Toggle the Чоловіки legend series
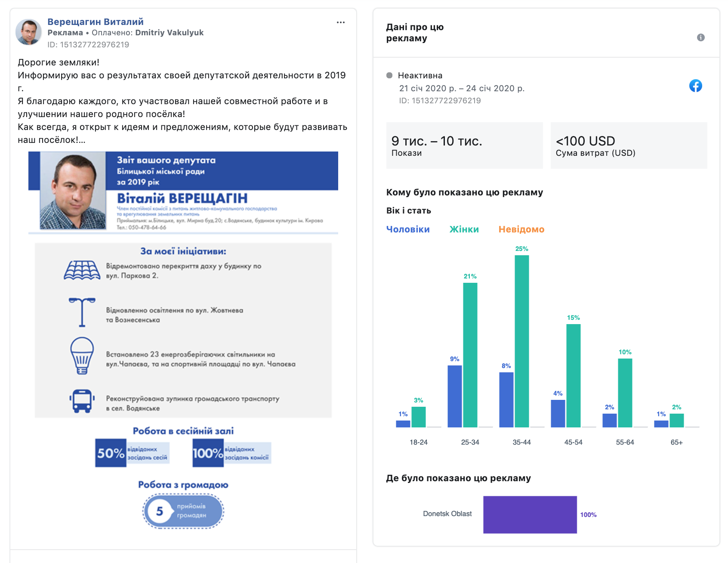The image size is (728, 563). [407, 229]
